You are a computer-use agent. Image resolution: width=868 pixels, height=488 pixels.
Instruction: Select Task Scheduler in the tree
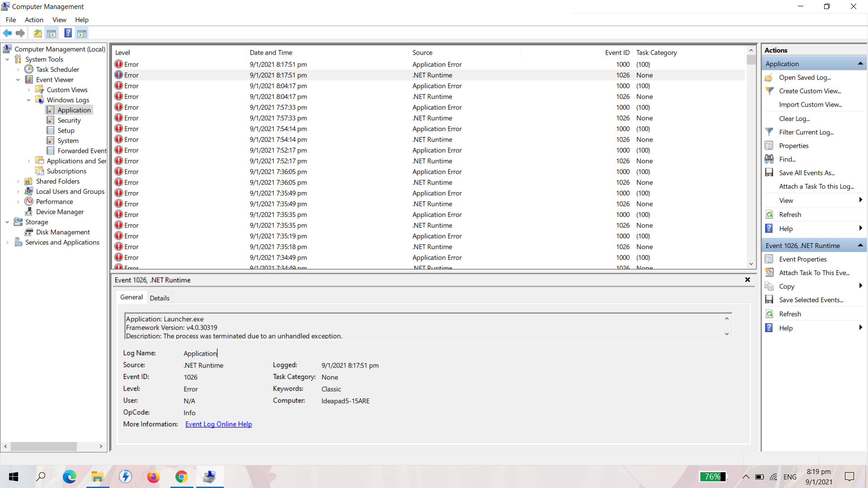[x=57, y=69]
